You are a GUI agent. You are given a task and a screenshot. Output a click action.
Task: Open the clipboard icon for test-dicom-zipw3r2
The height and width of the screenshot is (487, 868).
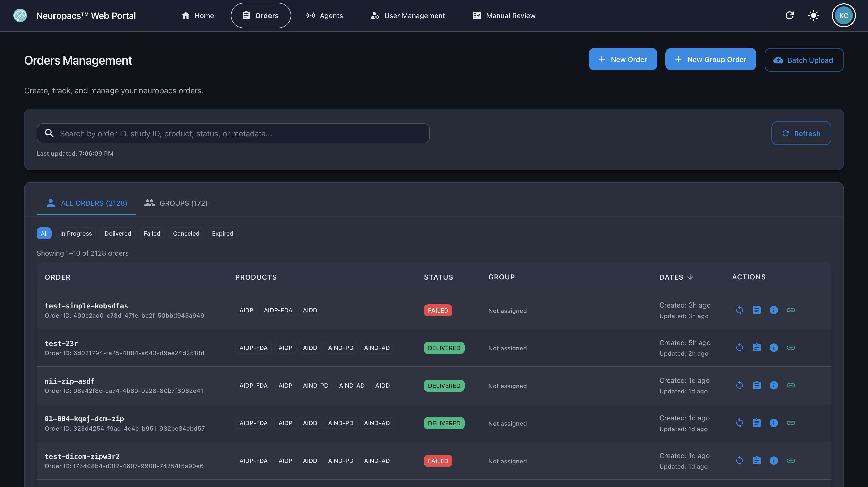(x=757, y=461)
